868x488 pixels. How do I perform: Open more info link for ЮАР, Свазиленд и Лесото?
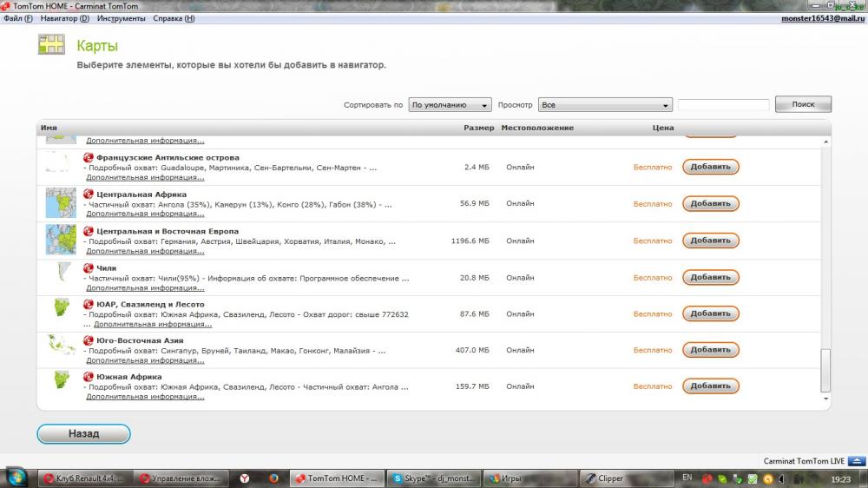tap(153, 324)
